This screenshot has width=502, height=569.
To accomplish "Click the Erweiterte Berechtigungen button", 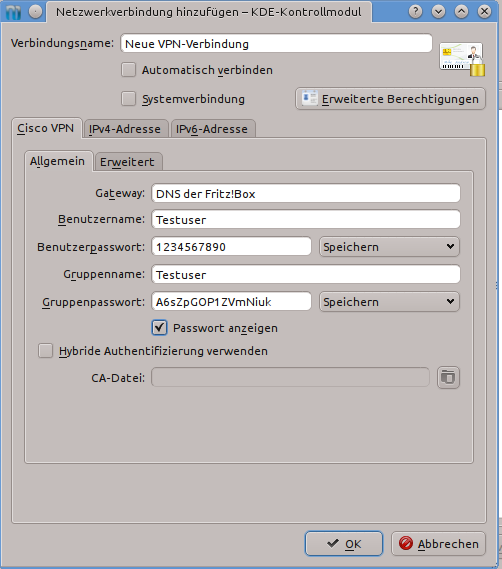I will click(x=391, y=99).
